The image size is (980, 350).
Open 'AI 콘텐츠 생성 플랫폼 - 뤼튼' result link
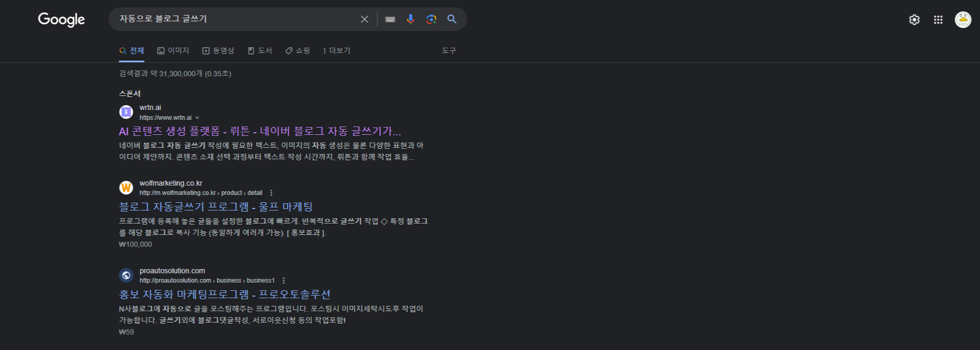pos(260,131)
